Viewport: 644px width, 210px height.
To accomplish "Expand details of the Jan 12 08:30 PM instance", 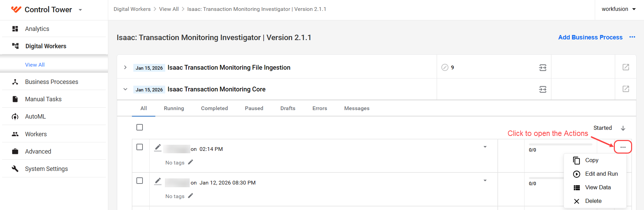I will pyautogui.click(x=485, y=180).
